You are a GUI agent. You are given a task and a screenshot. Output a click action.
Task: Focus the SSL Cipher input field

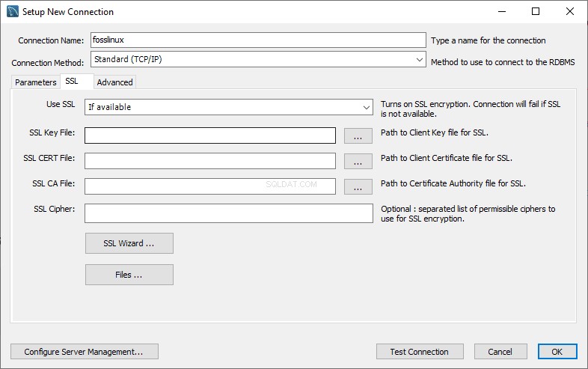click(229, 213)
